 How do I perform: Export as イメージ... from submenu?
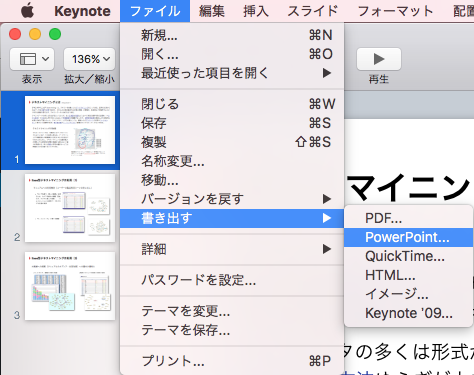click(408, 294)
